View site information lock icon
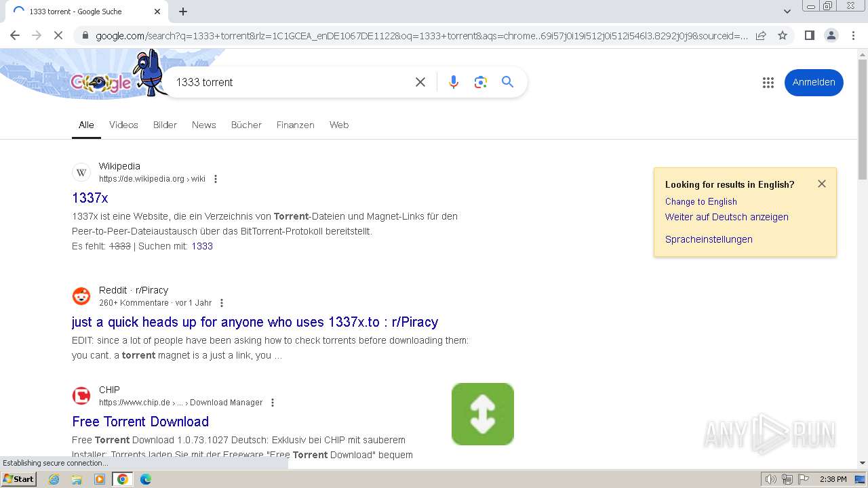 coord(84,36)
